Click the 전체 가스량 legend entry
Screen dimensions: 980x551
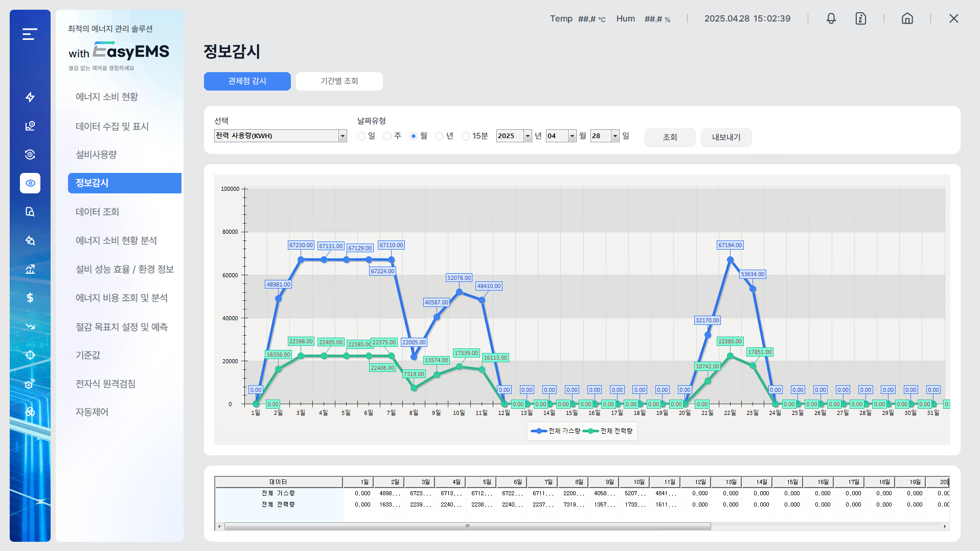[556, 431]
